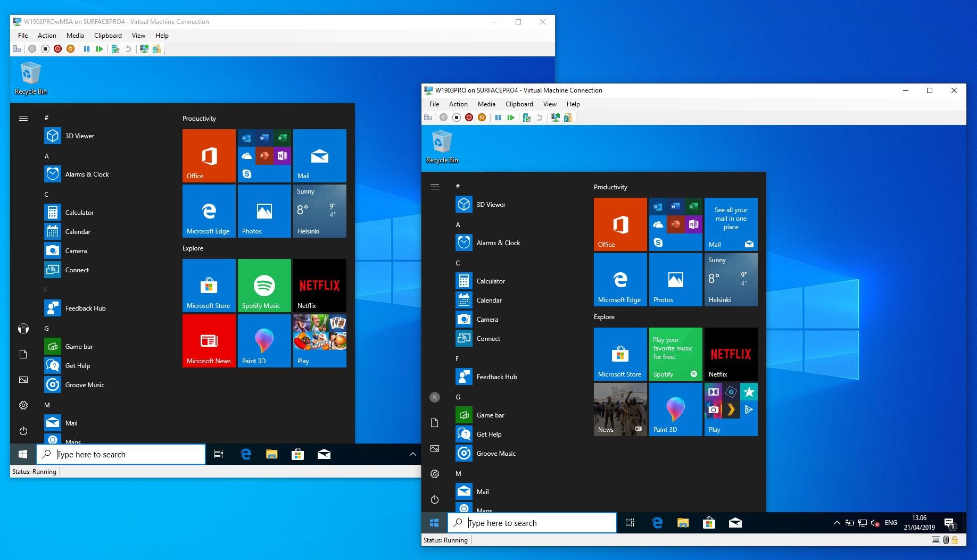Click muted volume icon in W1903PRO tray
977x560 pixels.
[x=875, y=523]
